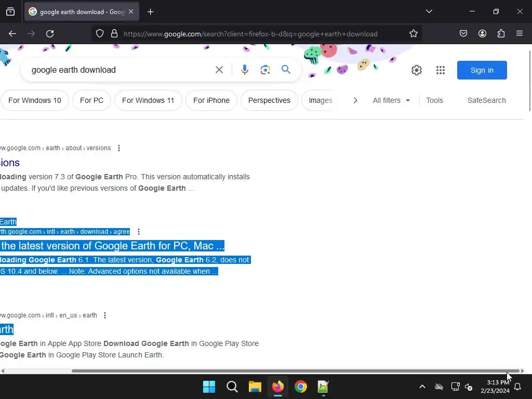The width and height of the screenshot is (532, 399).
Task: Clear the search box with X
Action: (x=219, y=70)
